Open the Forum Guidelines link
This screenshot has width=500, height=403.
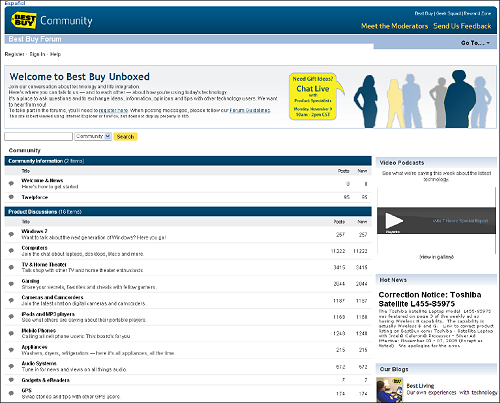(250, 110)
